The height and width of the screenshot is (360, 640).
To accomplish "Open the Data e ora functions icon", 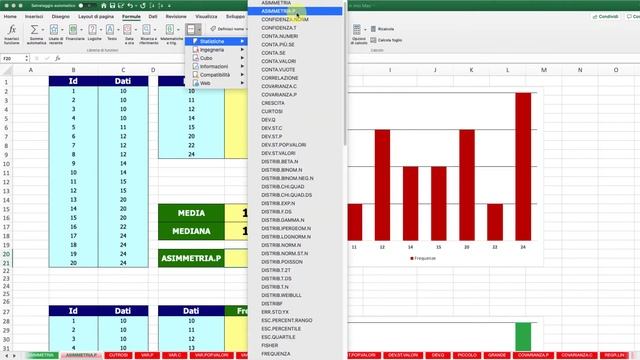I will click(127, 29).
